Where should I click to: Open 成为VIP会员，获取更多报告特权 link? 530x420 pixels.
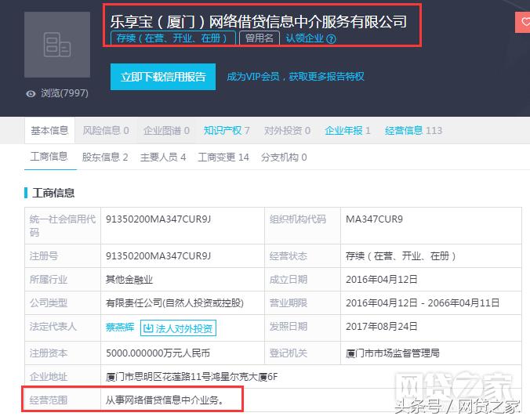(296, 77)
